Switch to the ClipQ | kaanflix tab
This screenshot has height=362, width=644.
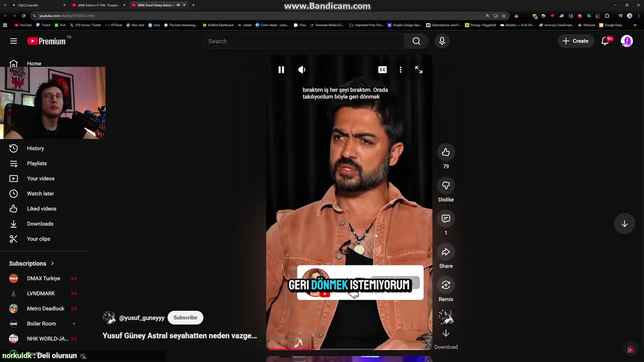(x=39, y=5)
